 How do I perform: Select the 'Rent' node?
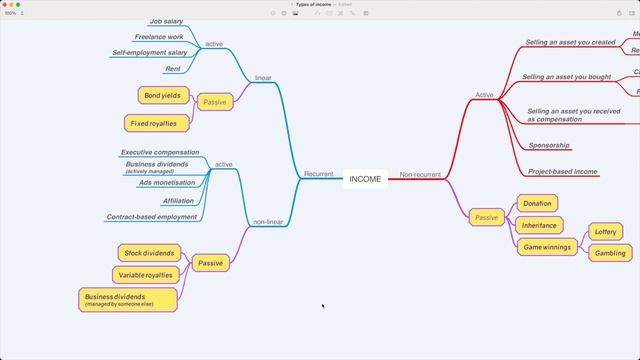click(x=173, y=69)
